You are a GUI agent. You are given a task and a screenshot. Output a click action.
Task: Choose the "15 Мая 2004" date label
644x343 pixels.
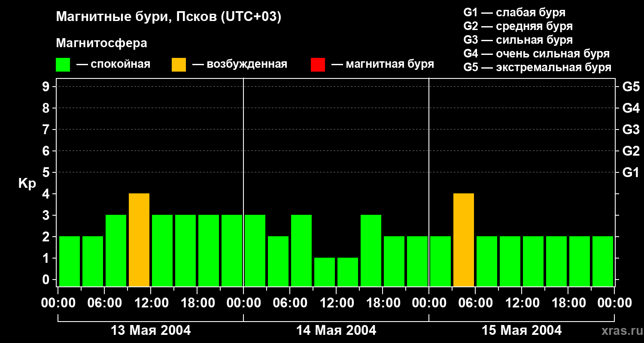tap(522, 331)
